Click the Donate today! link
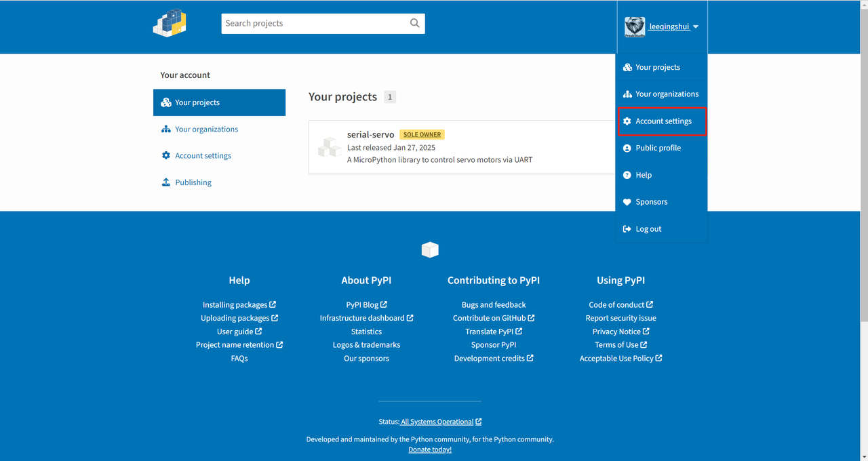The image size is (868, 461). point(430,449)
